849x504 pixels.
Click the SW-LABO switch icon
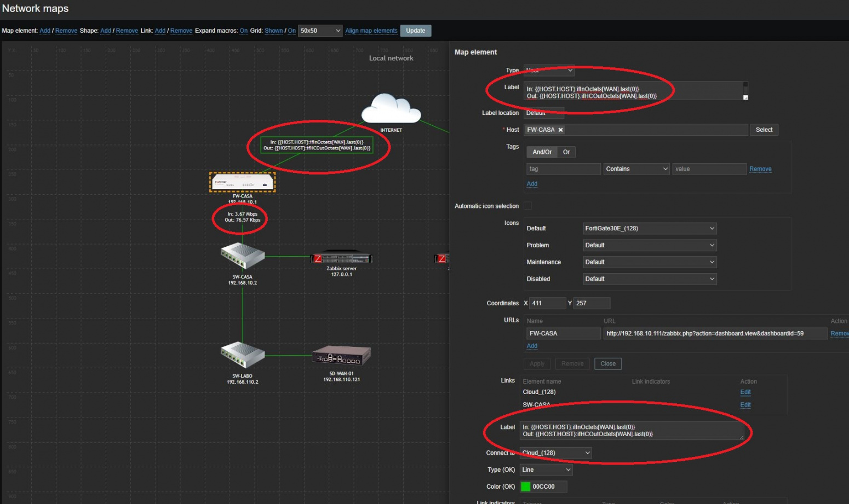coord(242,356)
